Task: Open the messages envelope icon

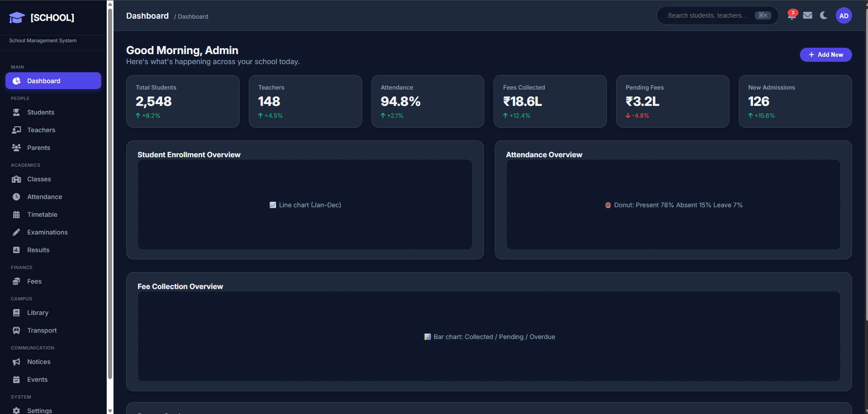Action: (808, 15)
